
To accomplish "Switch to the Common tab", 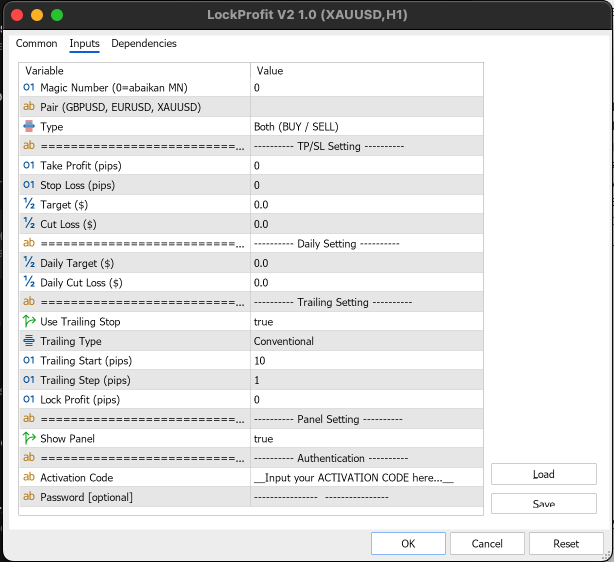I will pos(37,44).
